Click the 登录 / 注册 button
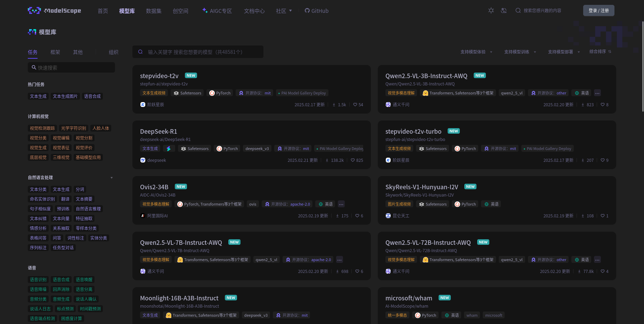 598,10
